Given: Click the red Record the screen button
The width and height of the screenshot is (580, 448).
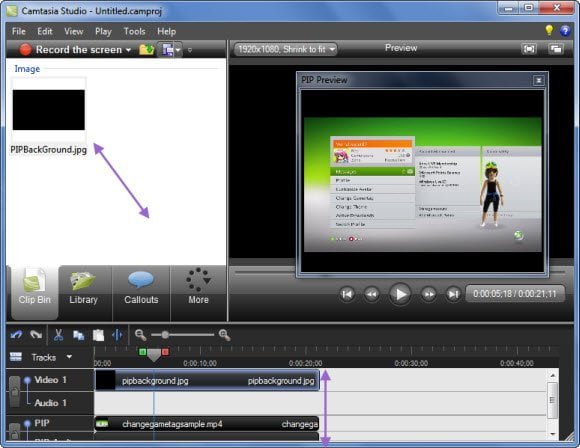Looking at the screenshot, I should click(26, 49).
